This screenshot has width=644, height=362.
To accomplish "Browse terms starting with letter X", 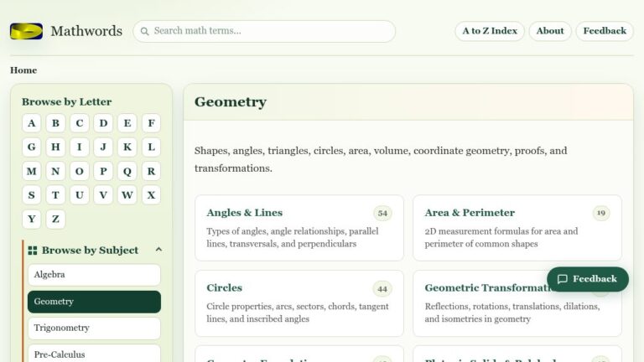I will click(151, 195).
